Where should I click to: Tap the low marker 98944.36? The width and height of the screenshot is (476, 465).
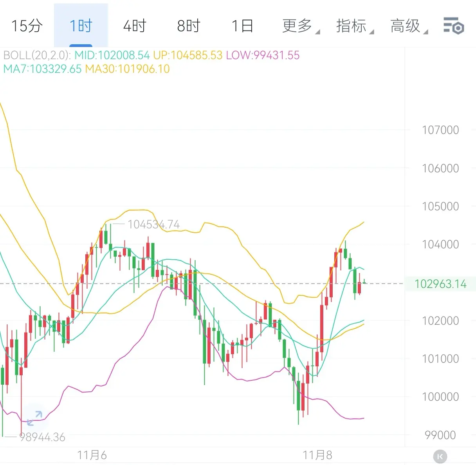(42, 437)
